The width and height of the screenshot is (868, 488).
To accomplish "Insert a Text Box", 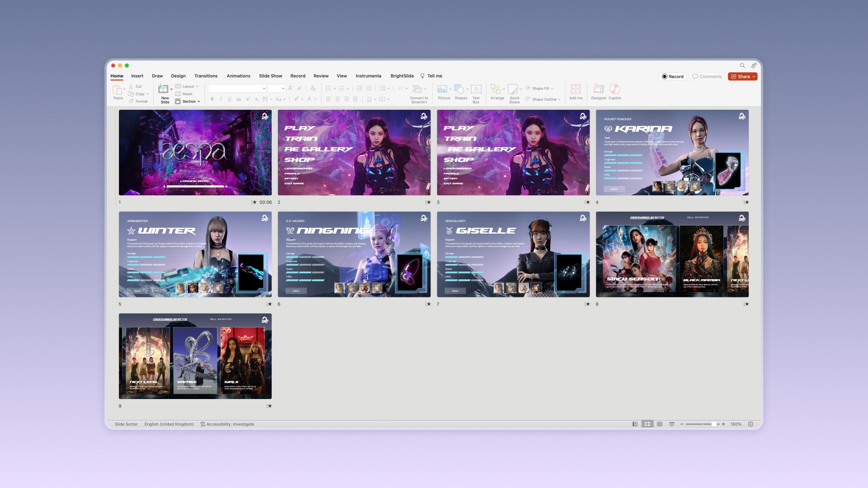I will (x=476, y=94).
